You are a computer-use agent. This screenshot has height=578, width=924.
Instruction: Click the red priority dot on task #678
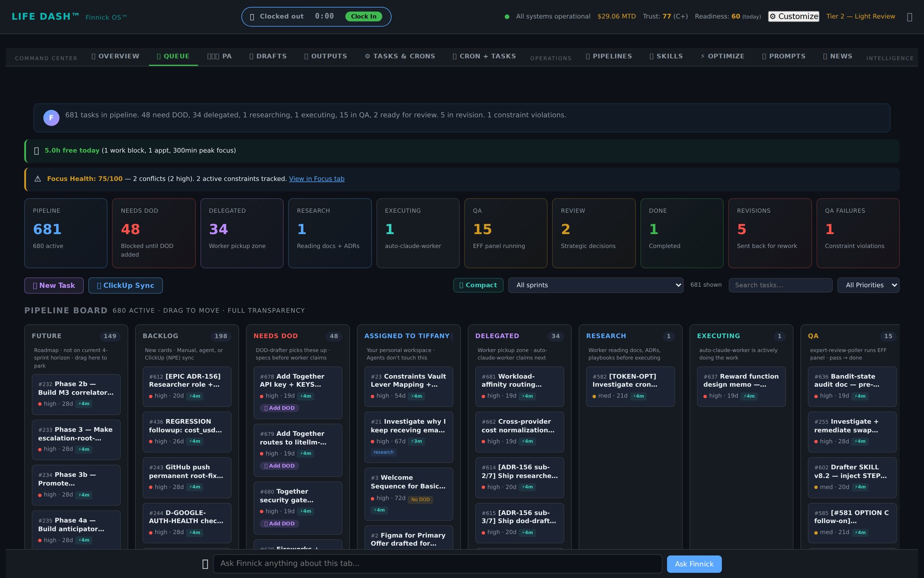(x=262, y=396)
